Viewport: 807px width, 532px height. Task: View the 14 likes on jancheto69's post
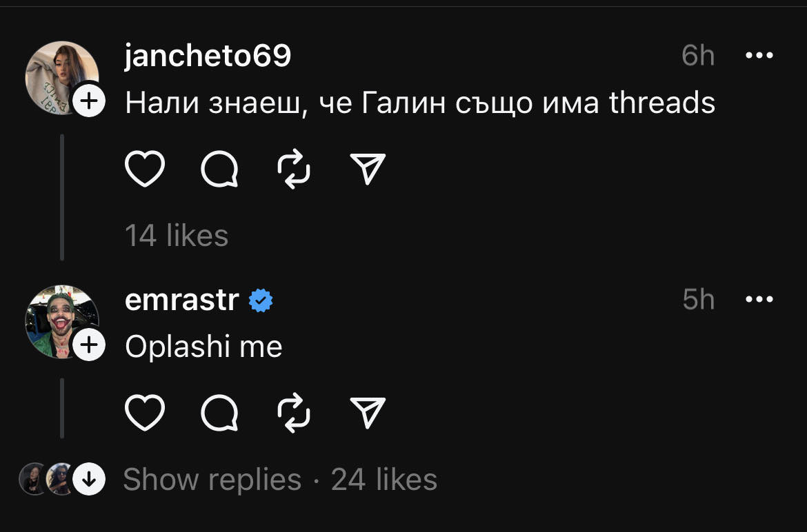pyautogui.click(x=177, y=236)
